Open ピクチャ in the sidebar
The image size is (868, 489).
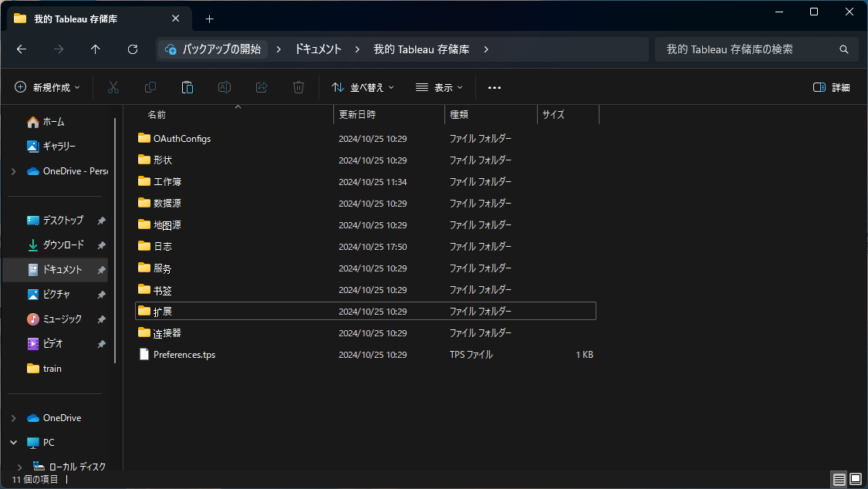49,295
